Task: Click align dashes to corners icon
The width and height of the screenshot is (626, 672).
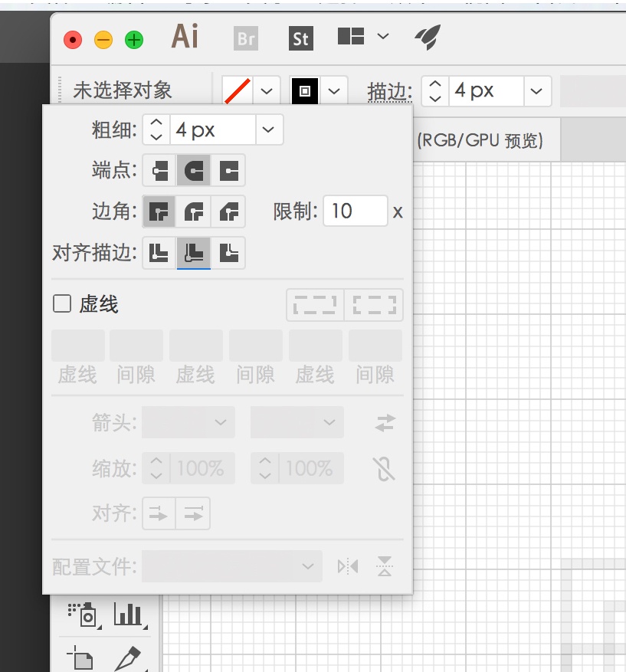Action: pyautogui.click(x=374, y=305)
